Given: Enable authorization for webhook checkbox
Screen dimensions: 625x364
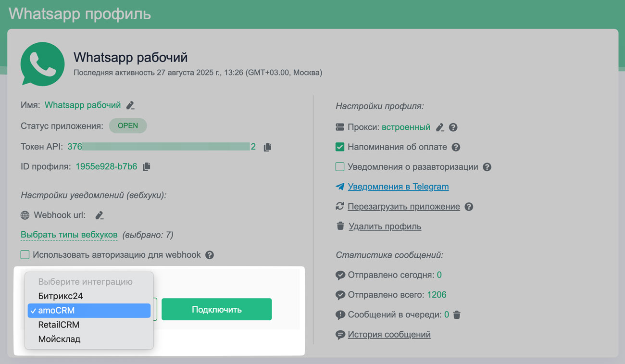Looking at the screenshot, I should 25,254.
